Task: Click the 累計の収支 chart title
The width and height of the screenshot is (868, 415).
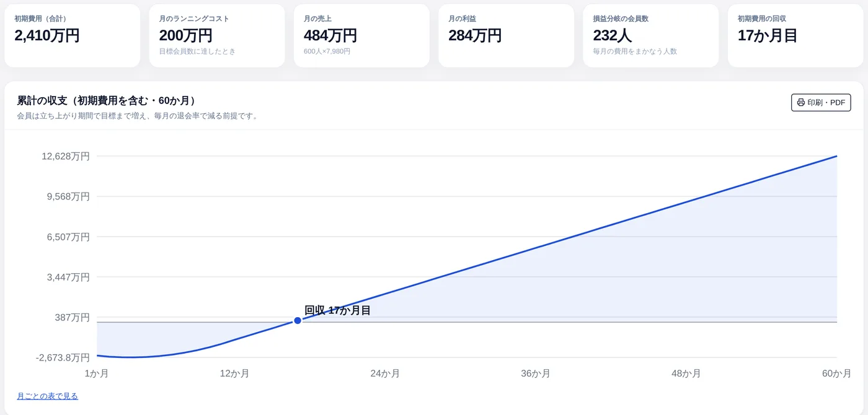Action: point(106,100)
